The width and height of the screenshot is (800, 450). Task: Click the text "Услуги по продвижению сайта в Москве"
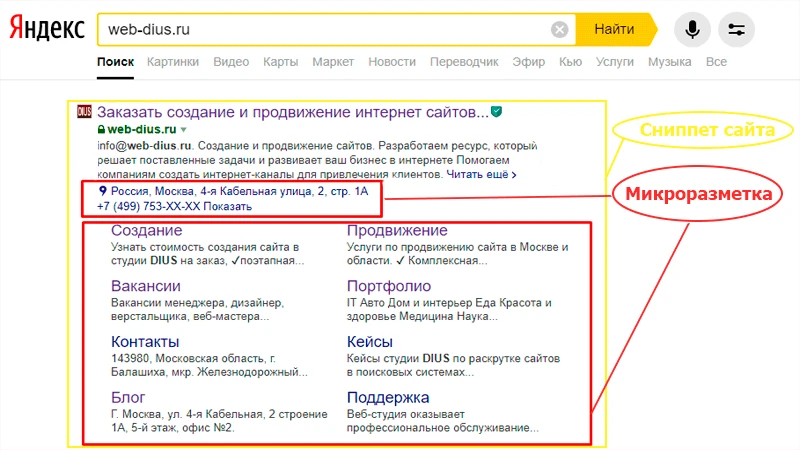point(458,247)
